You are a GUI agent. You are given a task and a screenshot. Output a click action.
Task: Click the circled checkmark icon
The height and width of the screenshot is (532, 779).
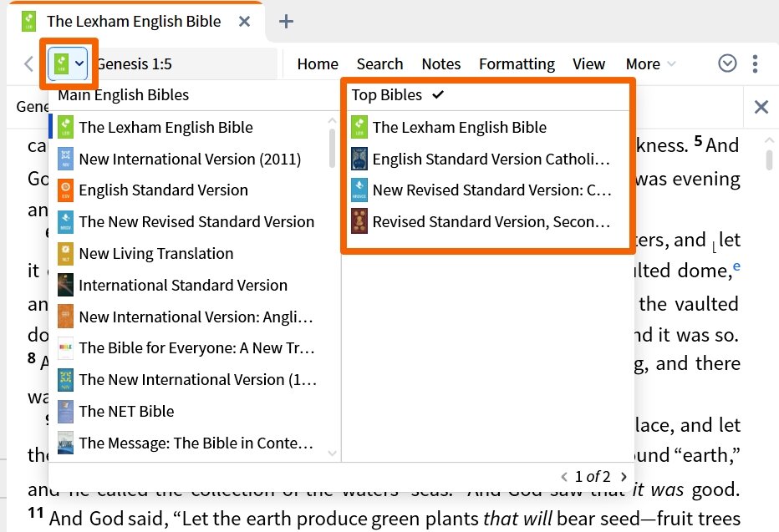coord(727,63)
